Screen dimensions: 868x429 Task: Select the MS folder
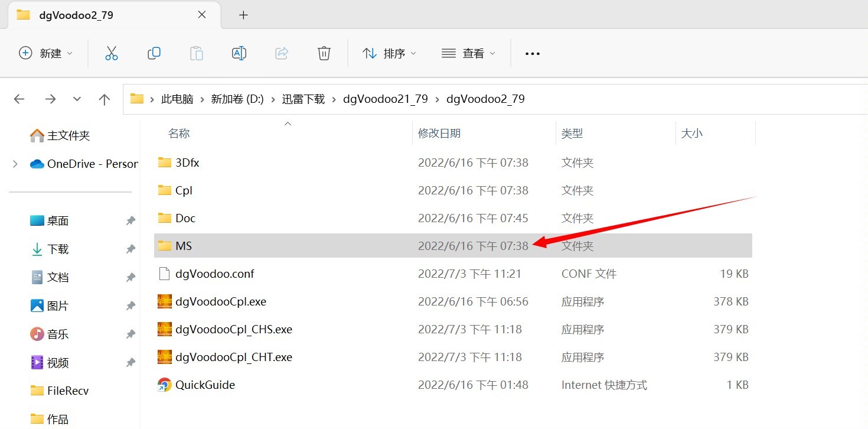click(453, 246)
